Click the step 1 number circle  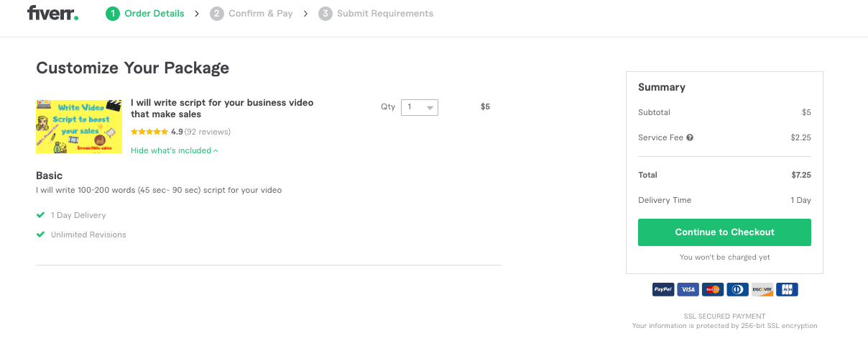[113, 14]
